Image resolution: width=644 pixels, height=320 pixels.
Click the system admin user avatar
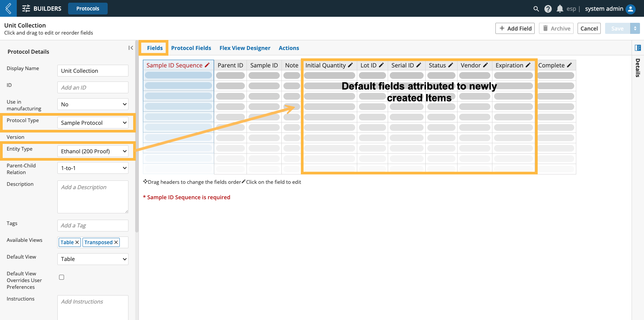tap(631, 9)
